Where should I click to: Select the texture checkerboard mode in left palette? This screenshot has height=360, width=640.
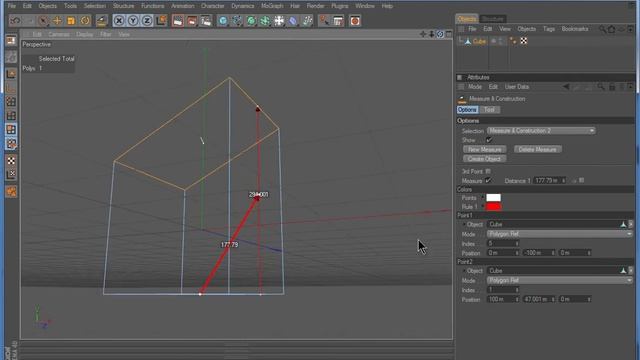click(11, 160)
